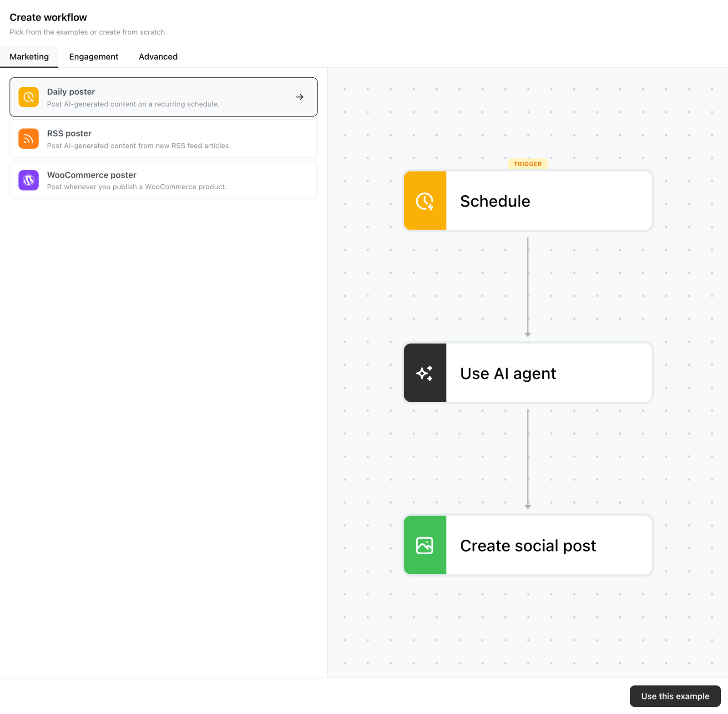The width and height of the screenshot is (728, 714).
Task: Select the RSS poster title text
Action: 69,133
